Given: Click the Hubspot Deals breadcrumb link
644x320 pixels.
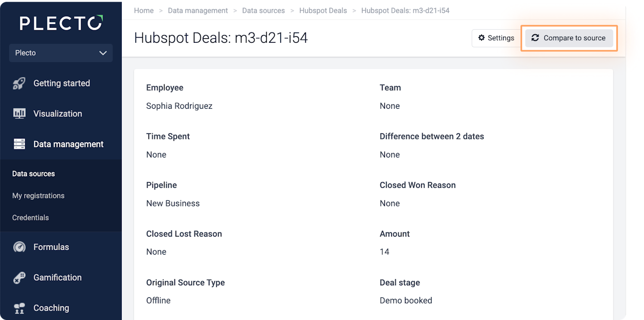Looking at the screenshot, I should pos(323,11).
